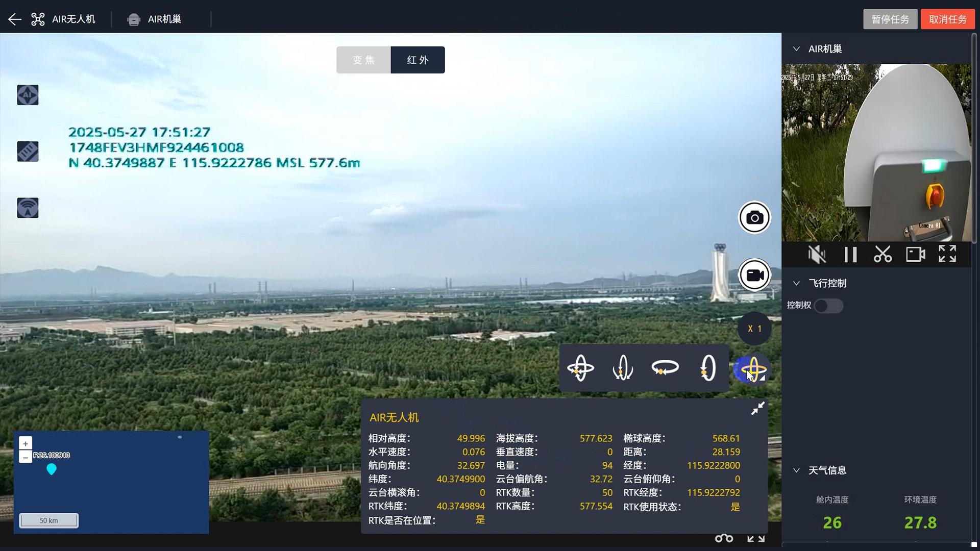Click the 云台偏航角 value 32.72
The image size is (980, 551).
[601, 479]
